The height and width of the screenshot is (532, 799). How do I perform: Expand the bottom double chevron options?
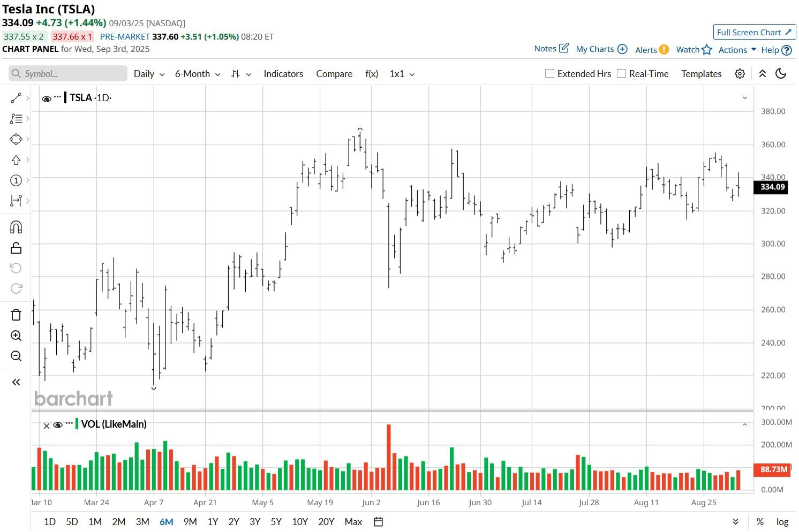tap(736, 522)
